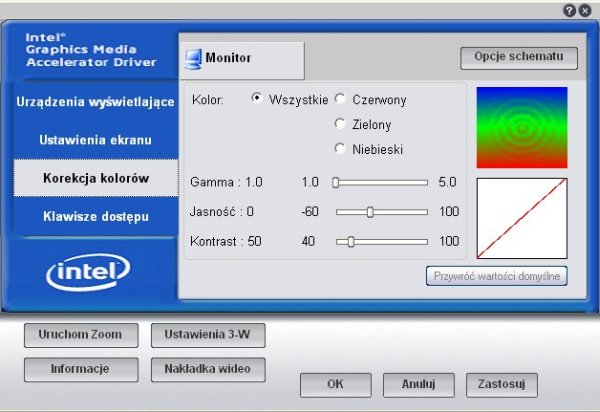The image size is (600, 412).
Task: Click the help question mark icon
Action: pos(569,11)
